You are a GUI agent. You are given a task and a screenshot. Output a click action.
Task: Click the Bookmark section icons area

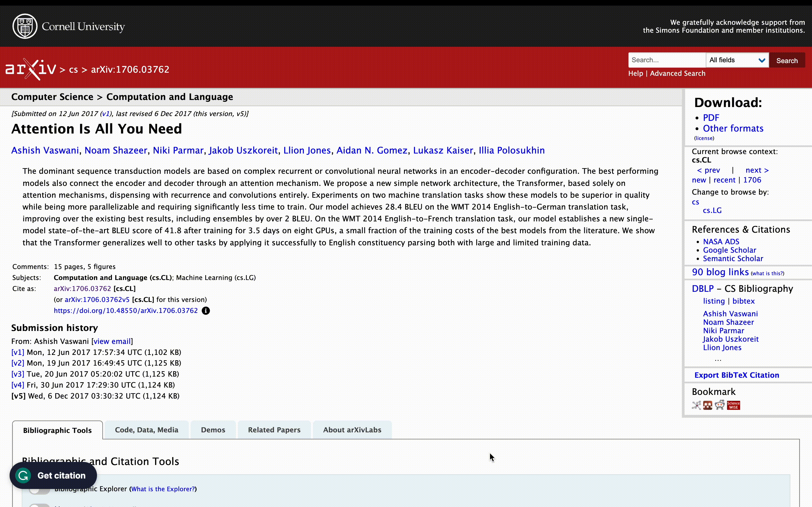(x=716, y=405)
